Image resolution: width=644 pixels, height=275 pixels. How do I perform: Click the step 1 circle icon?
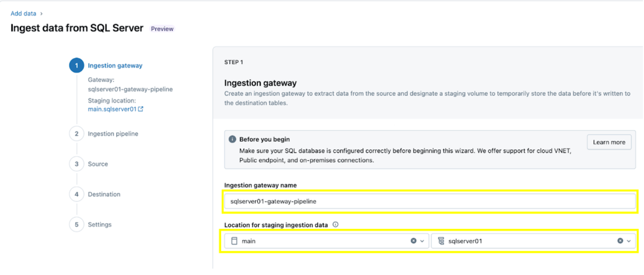click(76, 66)
